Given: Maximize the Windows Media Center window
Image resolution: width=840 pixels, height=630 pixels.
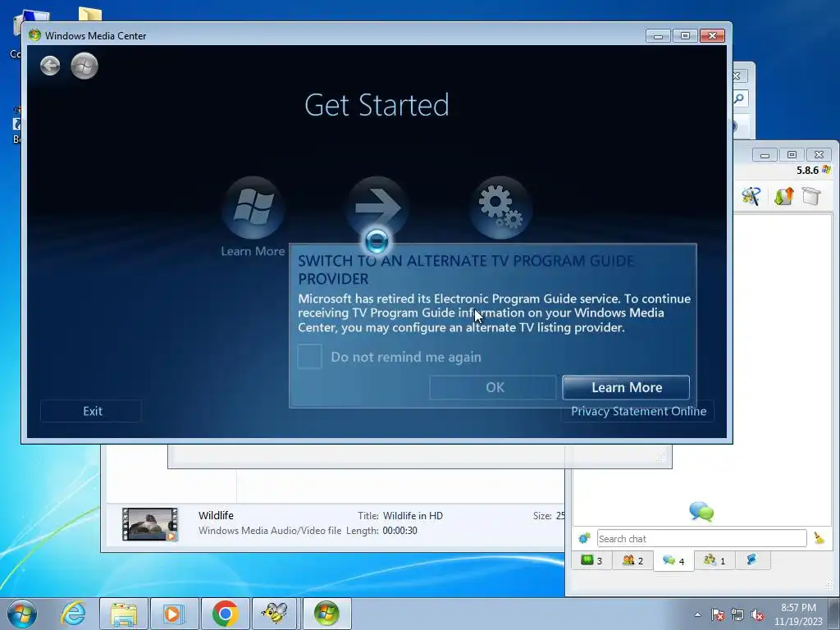Looking at the screenshot, I should pos(685,36).
